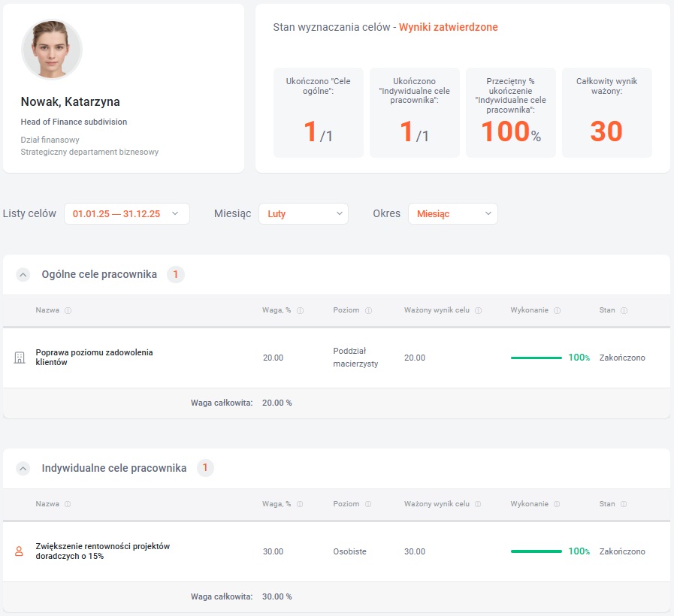Click info icon beside Nazwa in general goals table
The image size is (674, 616).
point(68,311)
